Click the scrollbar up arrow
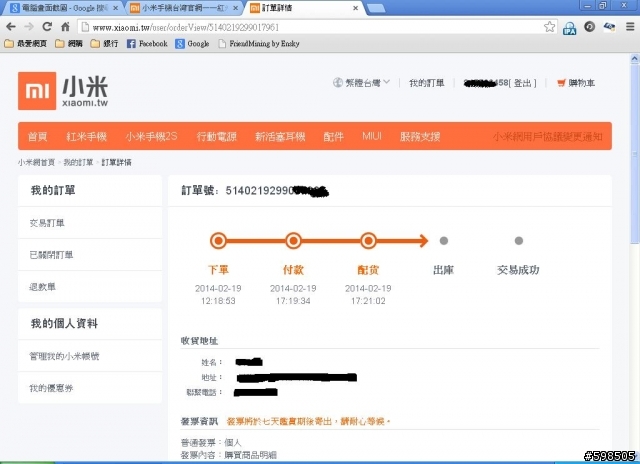 (635, 59)
